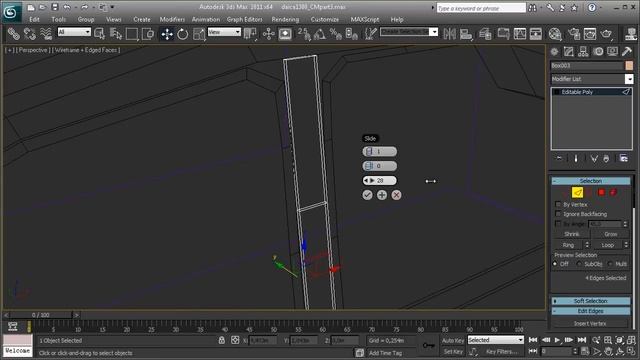Apply and continue with caddy plus button
This screenshot has width=640, height=360.
coord(382,195)
